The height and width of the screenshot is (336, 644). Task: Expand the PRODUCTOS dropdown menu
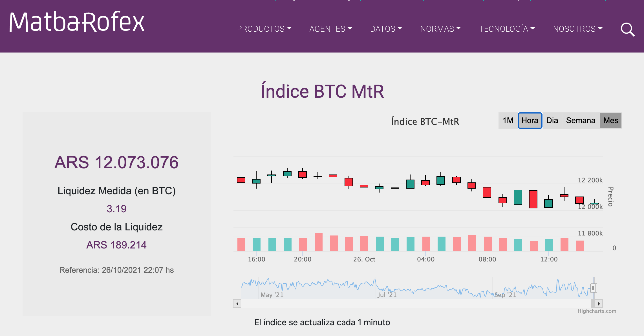click(264, 29)
